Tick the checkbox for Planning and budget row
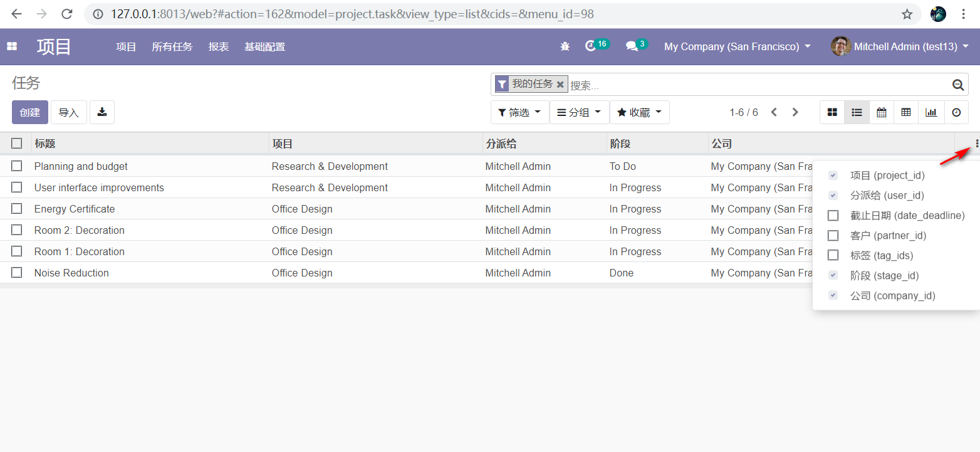 coord(17,166)
